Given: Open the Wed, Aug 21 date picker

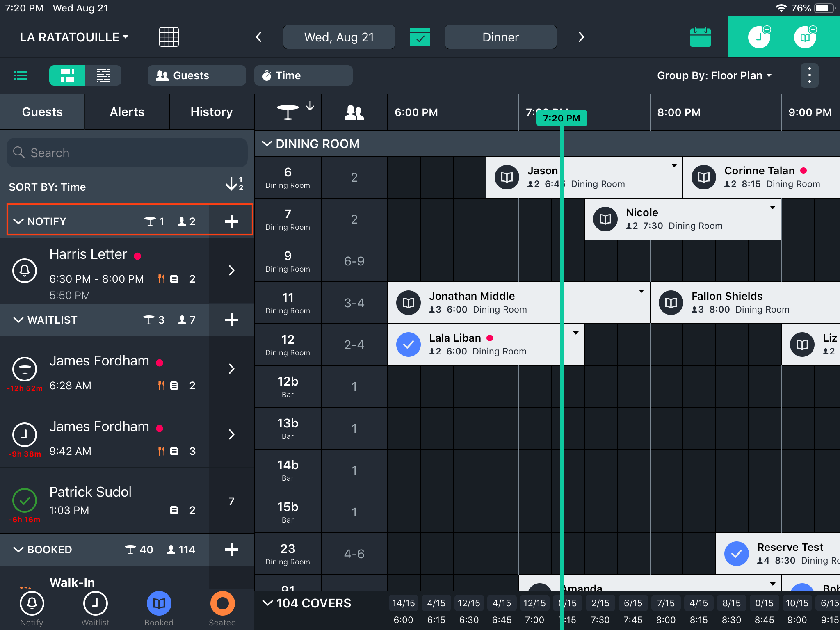Looking at the screenshot, I should click(x=339, y=37).
